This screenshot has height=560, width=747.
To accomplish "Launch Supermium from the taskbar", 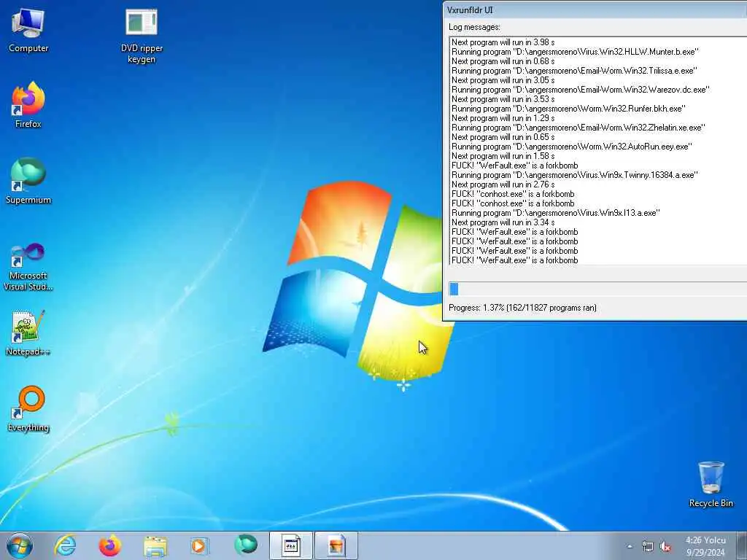I will coord(245,545).
